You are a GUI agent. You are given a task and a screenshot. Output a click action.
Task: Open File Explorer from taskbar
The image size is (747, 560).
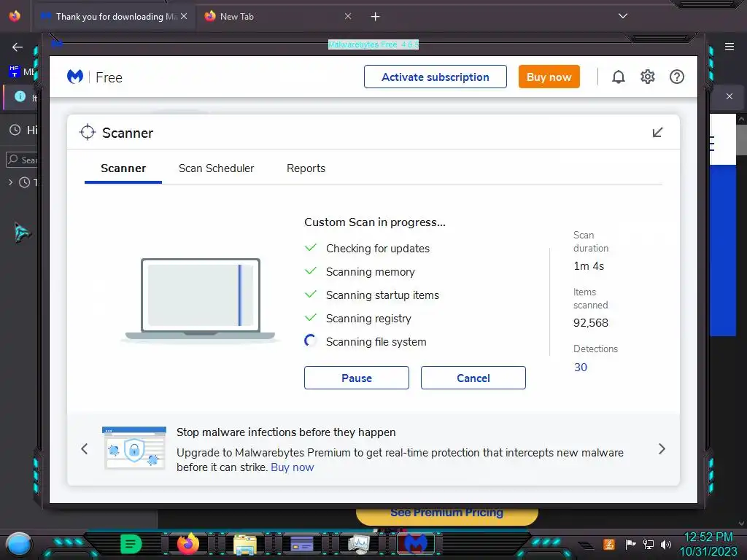click(245, 544)
